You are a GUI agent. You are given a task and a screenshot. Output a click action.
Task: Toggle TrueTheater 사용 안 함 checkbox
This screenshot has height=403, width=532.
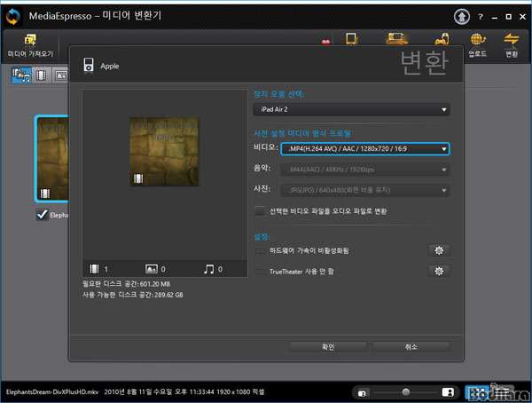(260, 272)
